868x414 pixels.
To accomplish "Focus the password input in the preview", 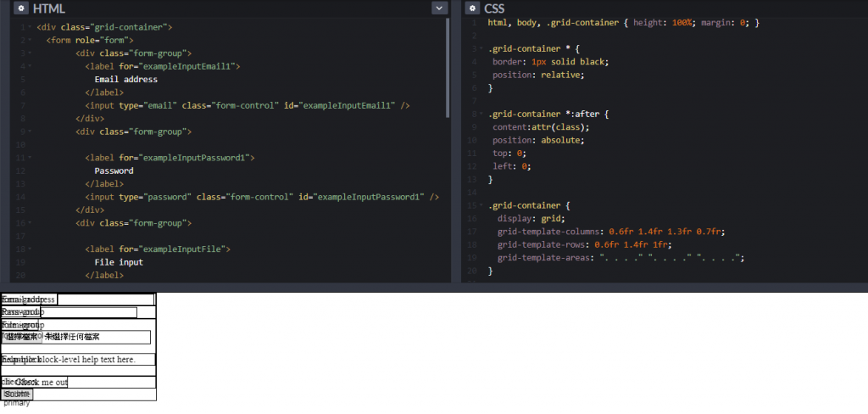I will pyautogui.click(x=88, y=312).
